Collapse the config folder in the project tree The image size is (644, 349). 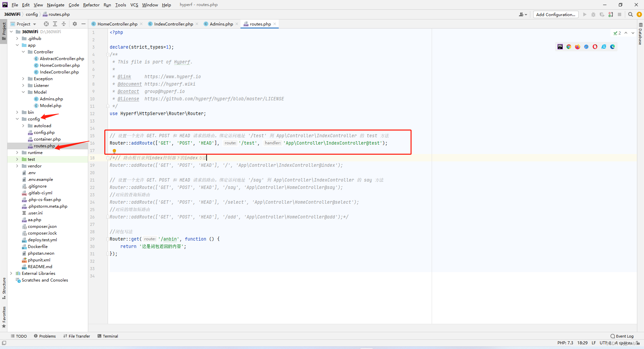point(17,119)
